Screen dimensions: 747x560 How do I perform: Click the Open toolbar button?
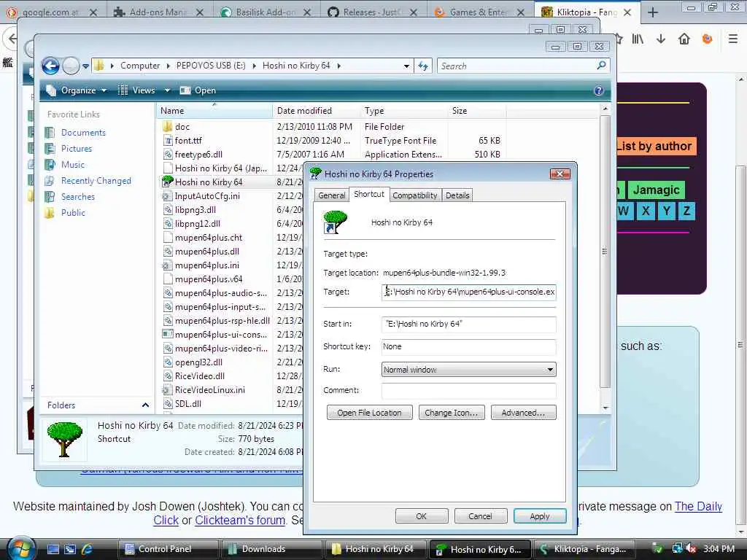coord(198,90)
